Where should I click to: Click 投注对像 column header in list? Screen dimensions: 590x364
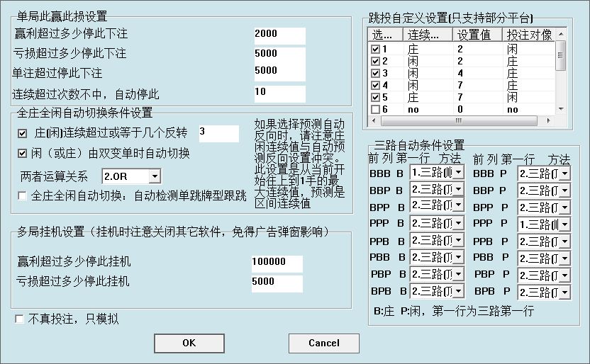click(x=529, y=35)
